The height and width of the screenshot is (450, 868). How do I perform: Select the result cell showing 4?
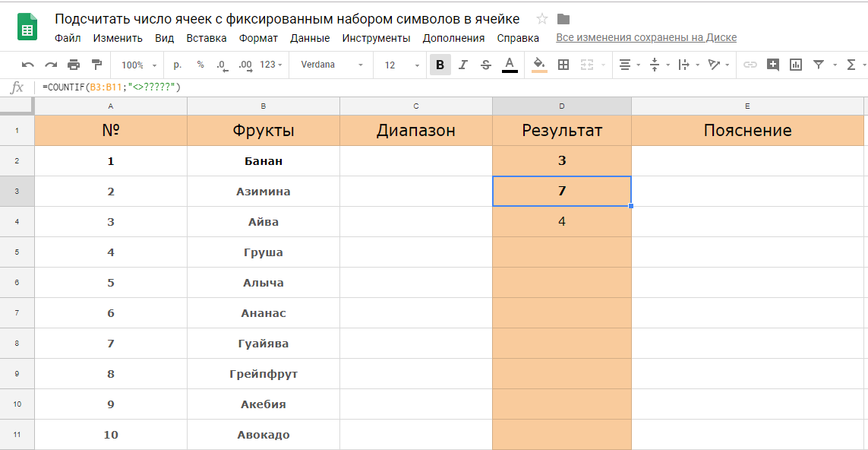pyautogui.click(x=562, y=222)
